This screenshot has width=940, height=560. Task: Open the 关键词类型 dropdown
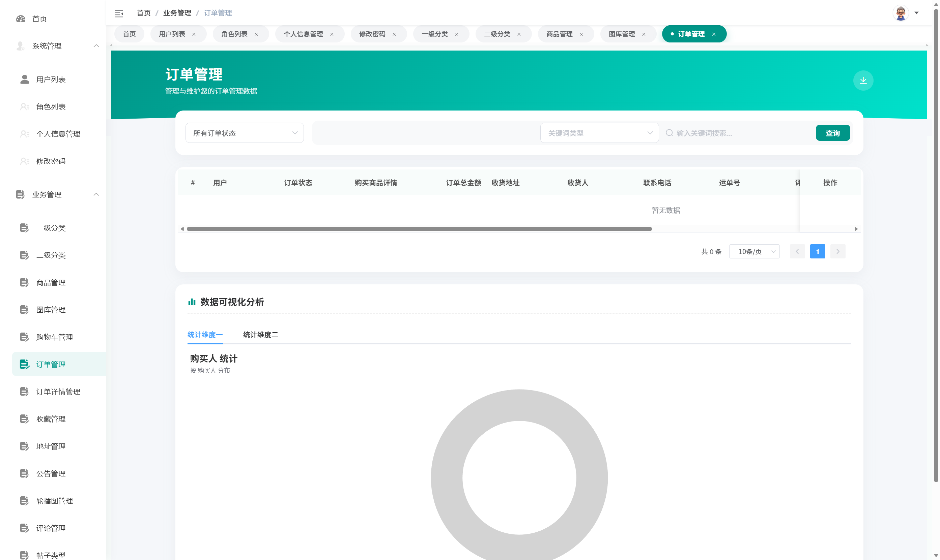tap(599, 132)
